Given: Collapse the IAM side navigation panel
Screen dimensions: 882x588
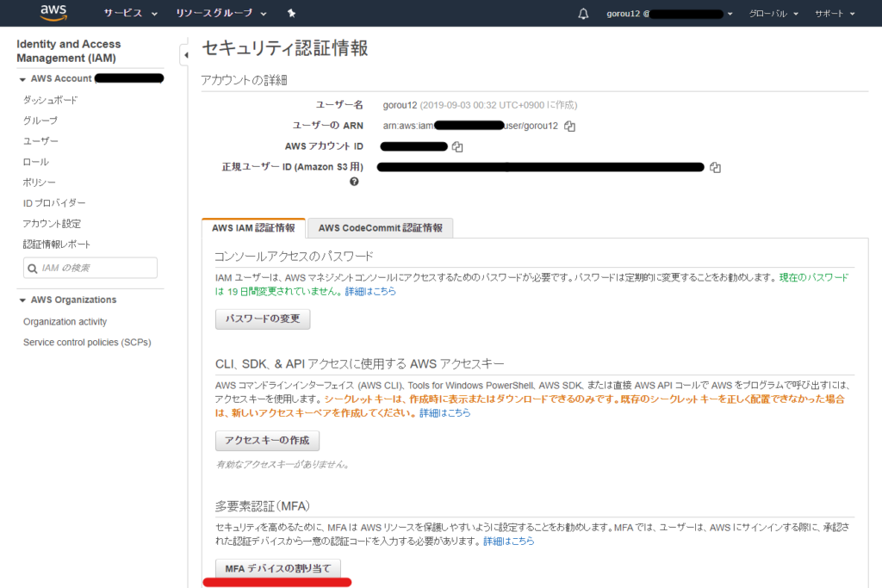Looking at the screenshot, I should point(185,55).
